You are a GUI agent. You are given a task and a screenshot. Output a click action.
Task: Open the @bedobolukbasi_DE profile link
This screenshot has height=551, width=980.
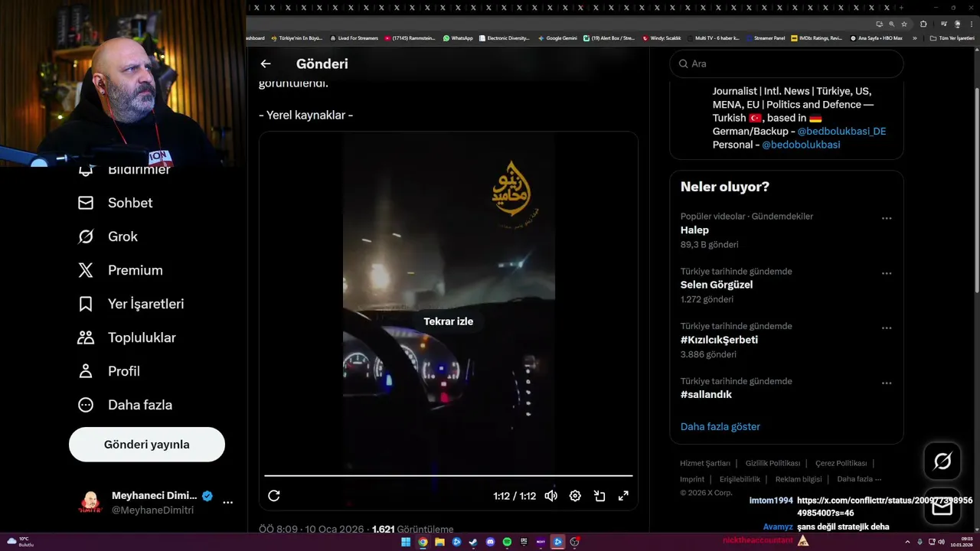point(841,131)
